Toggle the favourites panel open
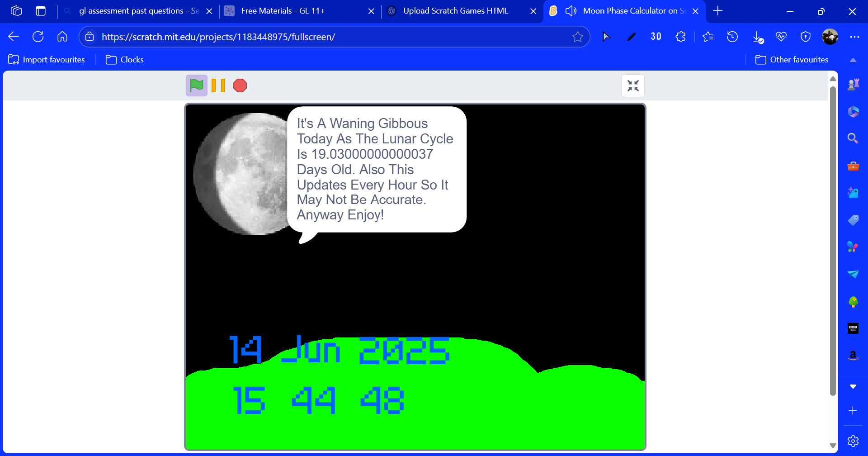The image size is (868, 456). 708,37
